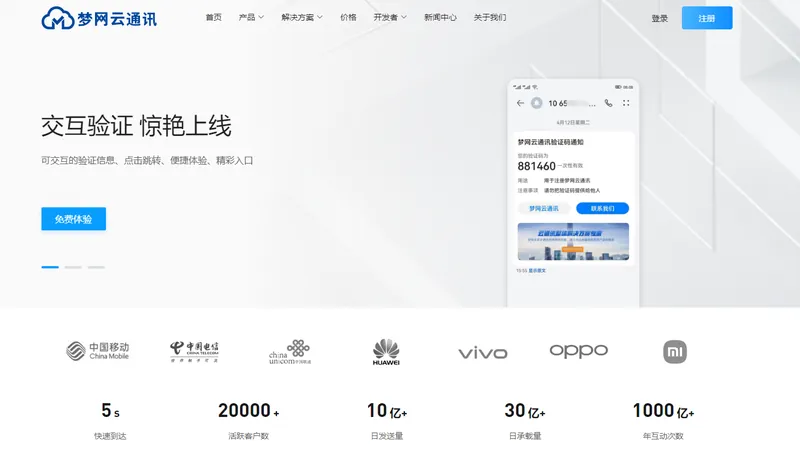Select the second carousel slide indicator

[x=73, y=267]
